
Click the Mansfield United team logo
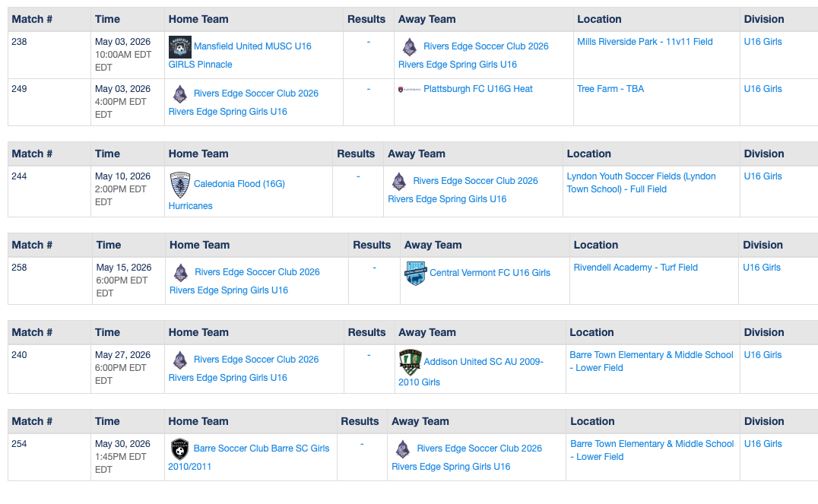point(179,47)
